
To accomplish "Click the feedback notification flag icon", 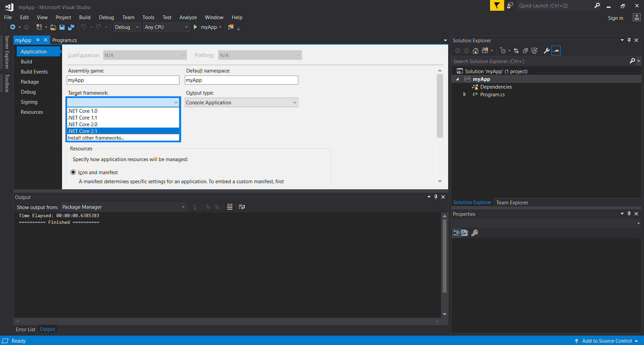I will [497, 6].
